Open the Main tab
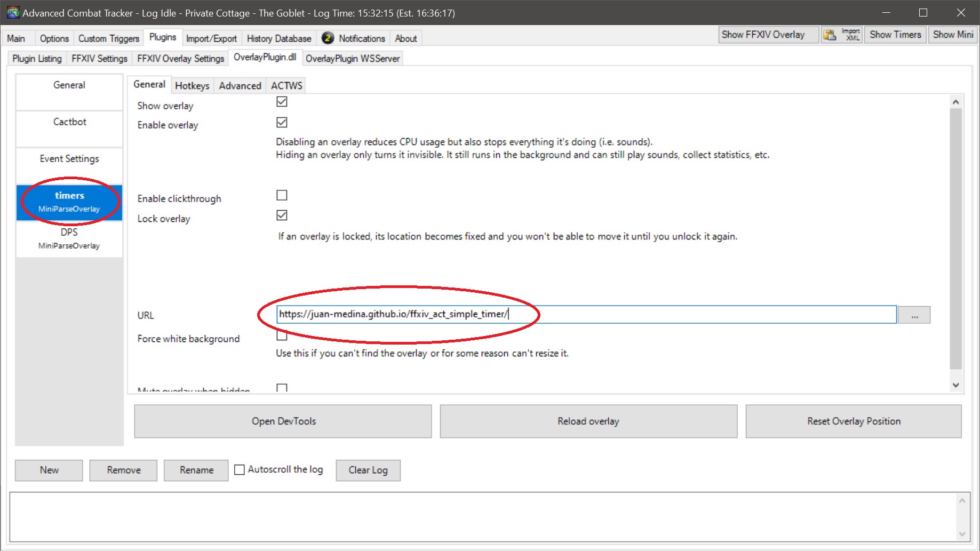980x551 pixels. 16,38
